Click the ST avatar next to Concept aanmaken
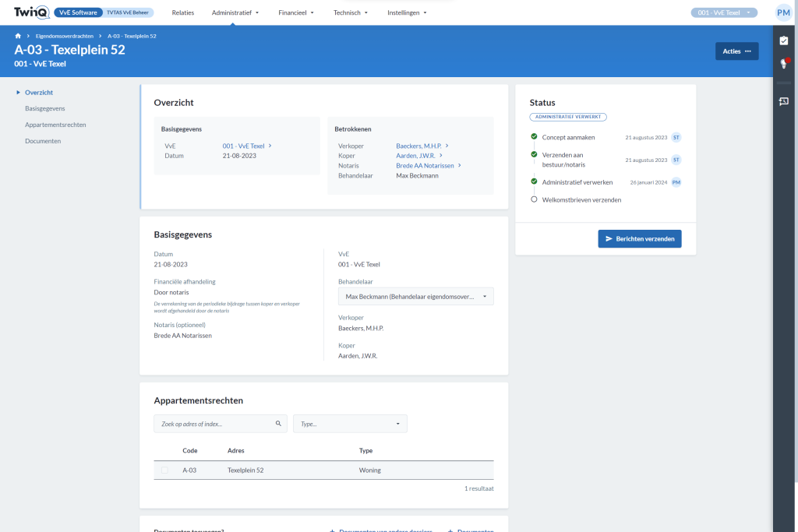The height and width of the screenshot is (532, 798). pyautogui.click(x=676, y=137)
